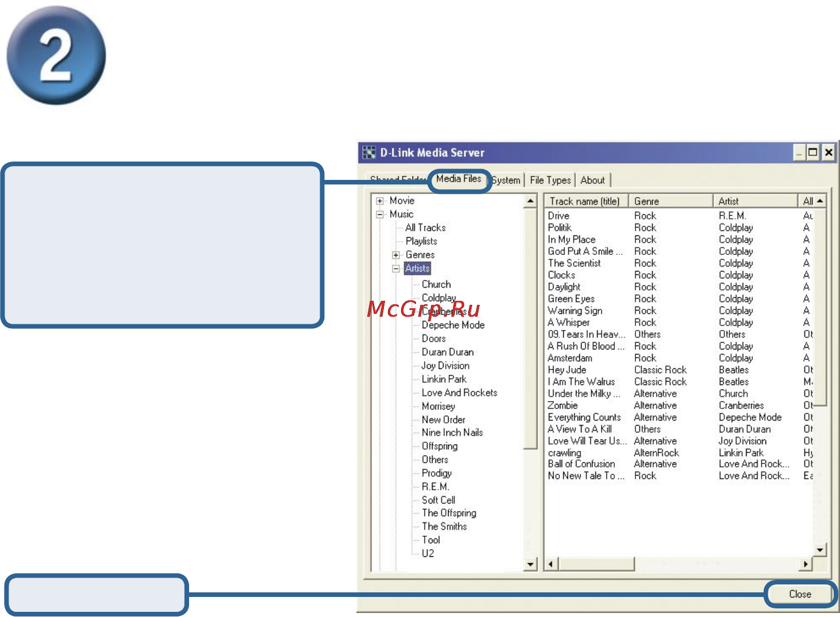Expand the Movie tree node
The height and width of the screenshot is (617, 840).
point(380,201)
